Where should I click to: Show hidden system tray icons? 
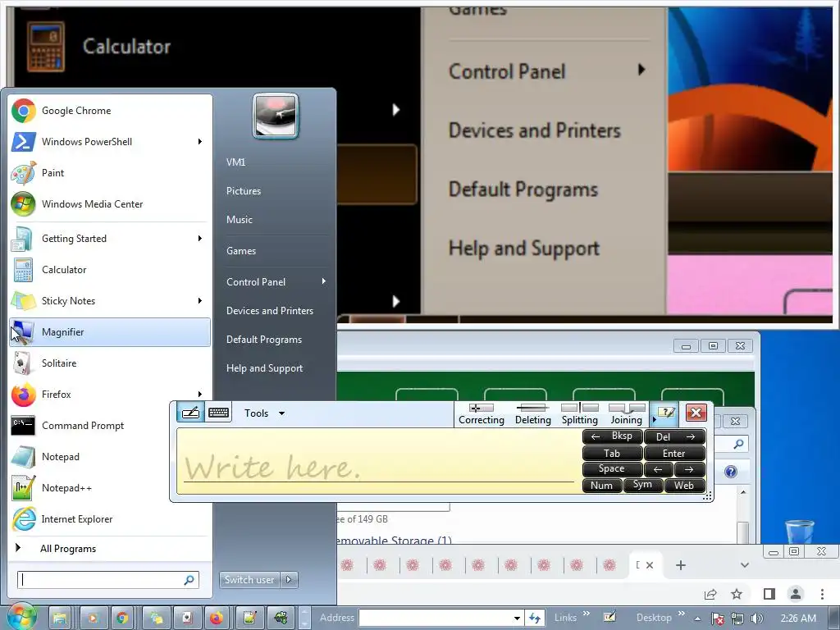coord(697,619)
